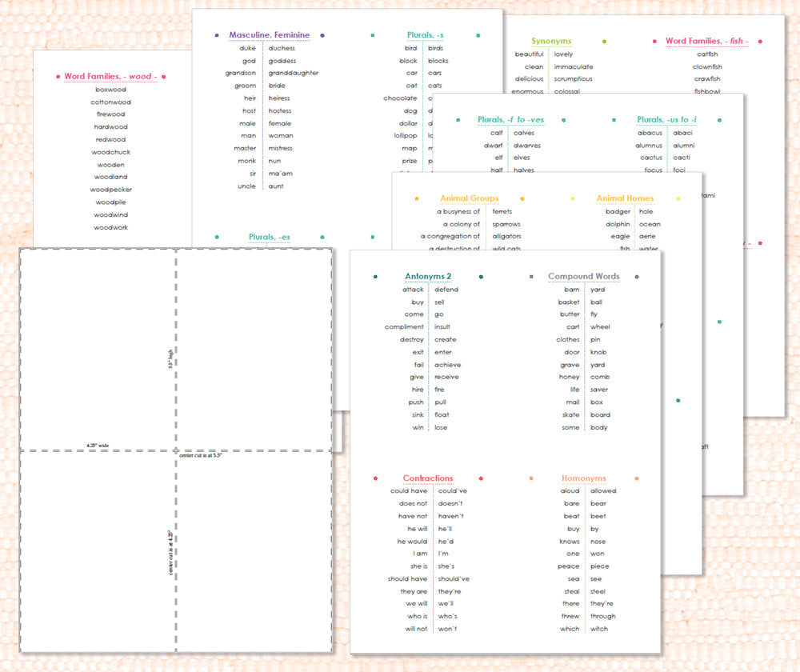Screen dimensions: 800x672
Task: Click the yellow dot beside Animal Groups
Action: coord(416,198)
